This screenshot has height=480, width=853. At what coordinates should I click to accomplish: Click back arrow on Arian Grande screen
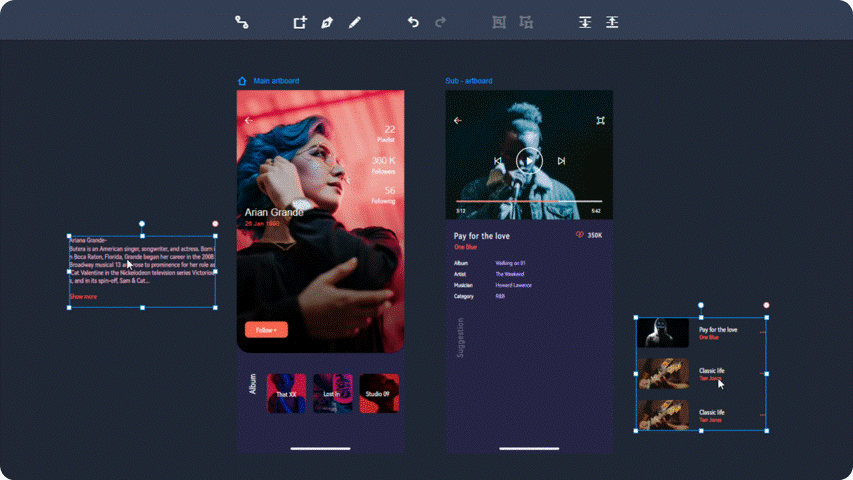(248, 120)
